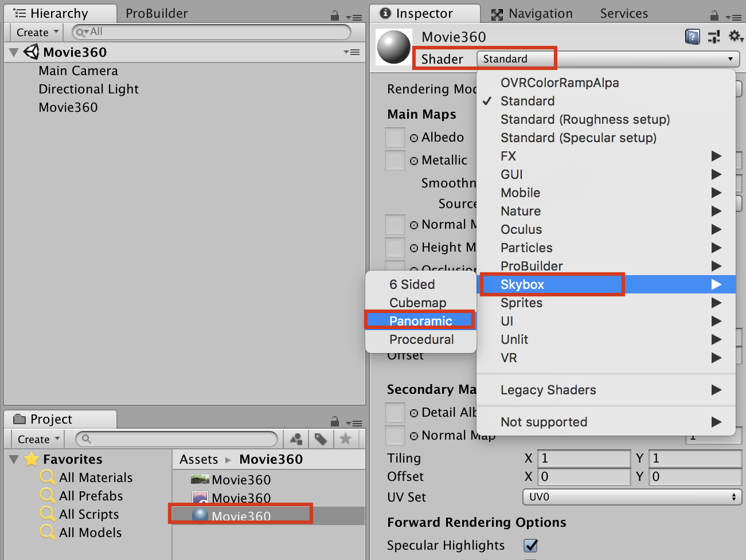Click the material preview sphere thumbnail
This screenshot has width=746, height=560.
[393, 47]
